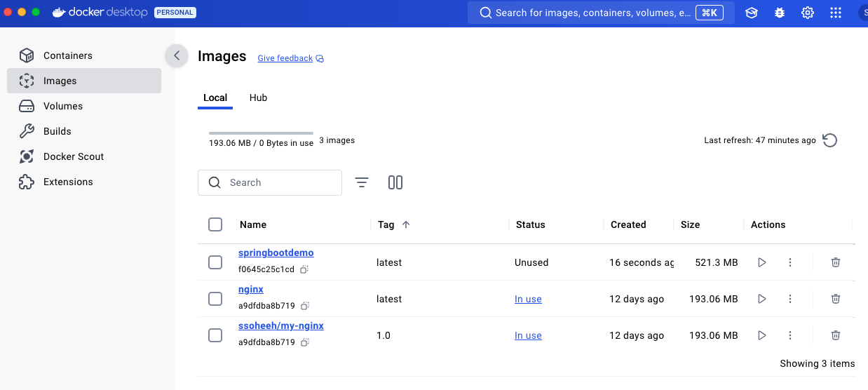Refresh the images list
The height and width of the screenshot is (390, 868).
tap(829, 140)
